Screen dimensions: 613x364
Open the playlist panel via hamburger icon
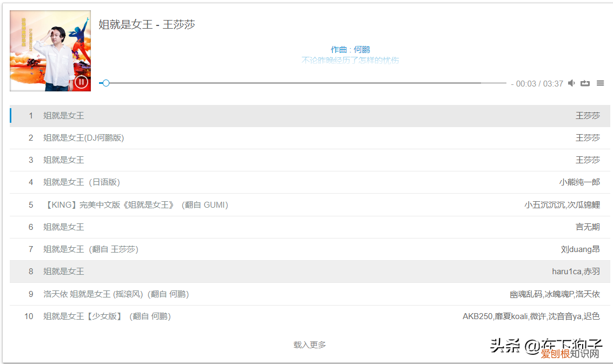pyautogui.click(x=599, y=83)
